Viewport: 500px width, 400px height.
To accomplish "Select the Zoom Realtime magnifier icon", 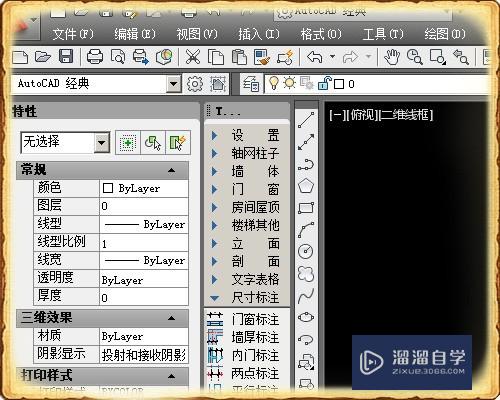I will pos(415,57).
